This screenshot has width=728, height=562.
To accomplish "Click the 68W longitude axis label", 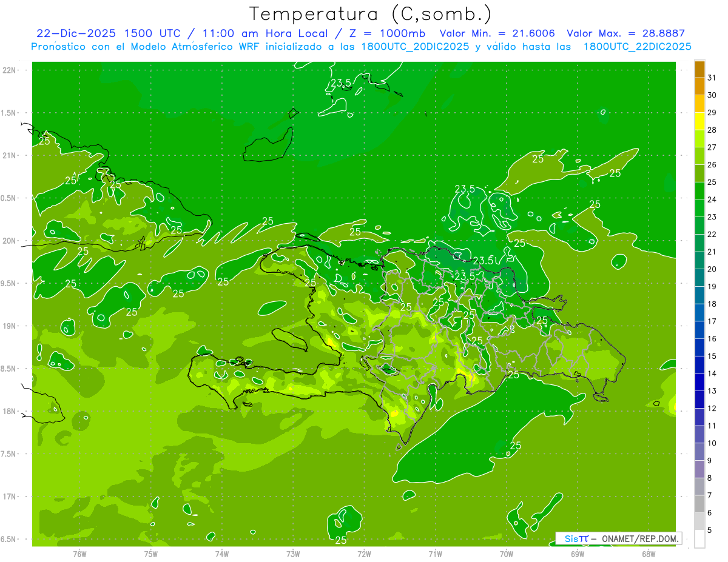I will (649, 554).
